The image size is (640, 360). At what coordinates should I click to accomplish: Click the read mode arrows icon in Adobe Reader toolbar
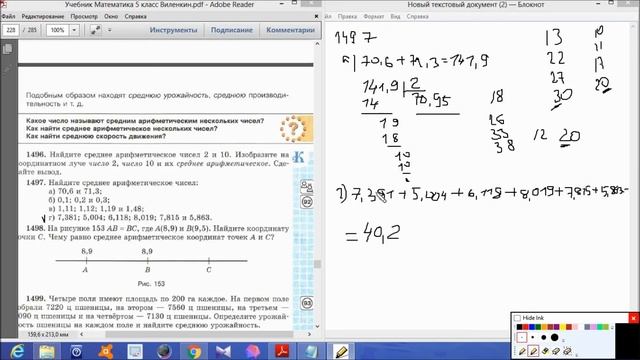[96, 30]
